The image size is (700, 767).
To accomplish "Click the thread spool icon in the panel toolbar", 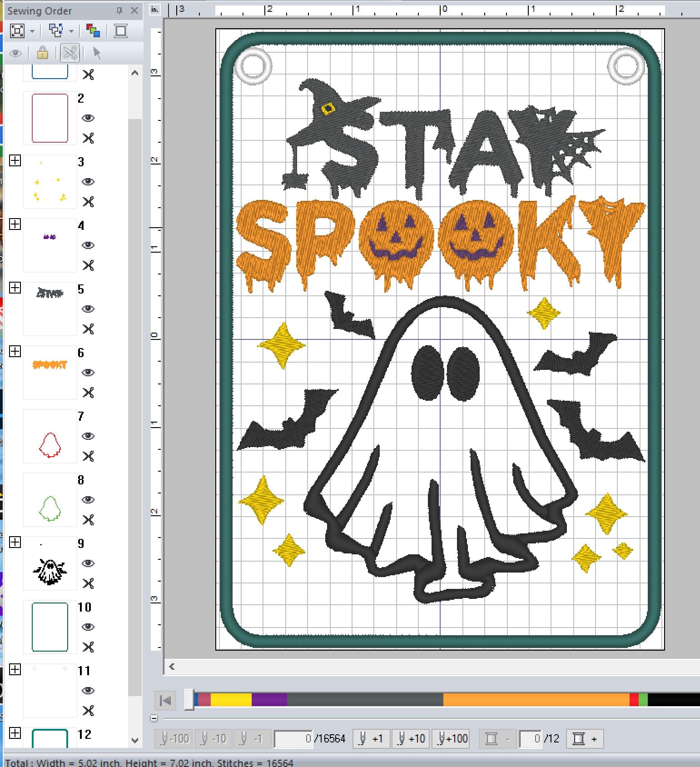I will tap(121, 31).
